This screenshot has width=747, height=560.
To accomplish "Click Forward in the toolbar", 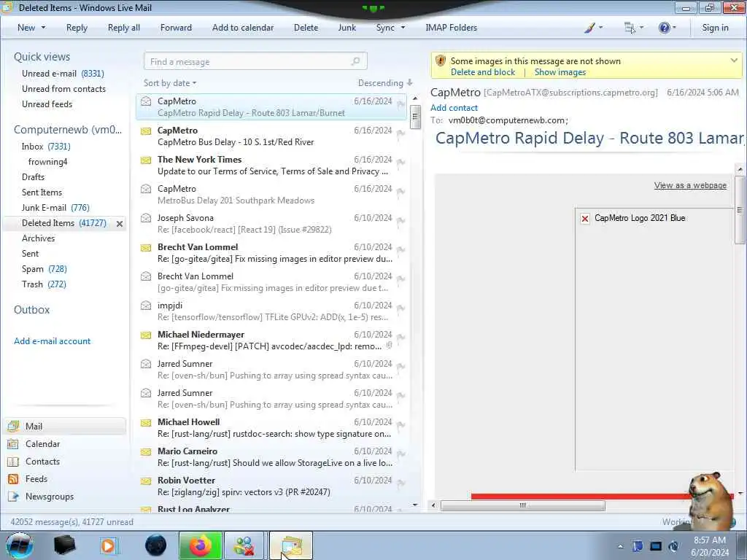I will tap(176, 28).
